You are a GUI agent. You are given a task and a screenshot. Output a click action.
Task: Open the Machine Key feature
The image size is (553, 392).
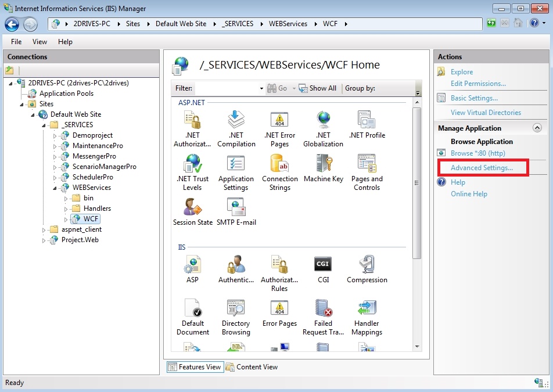click(x=323, y=165)
